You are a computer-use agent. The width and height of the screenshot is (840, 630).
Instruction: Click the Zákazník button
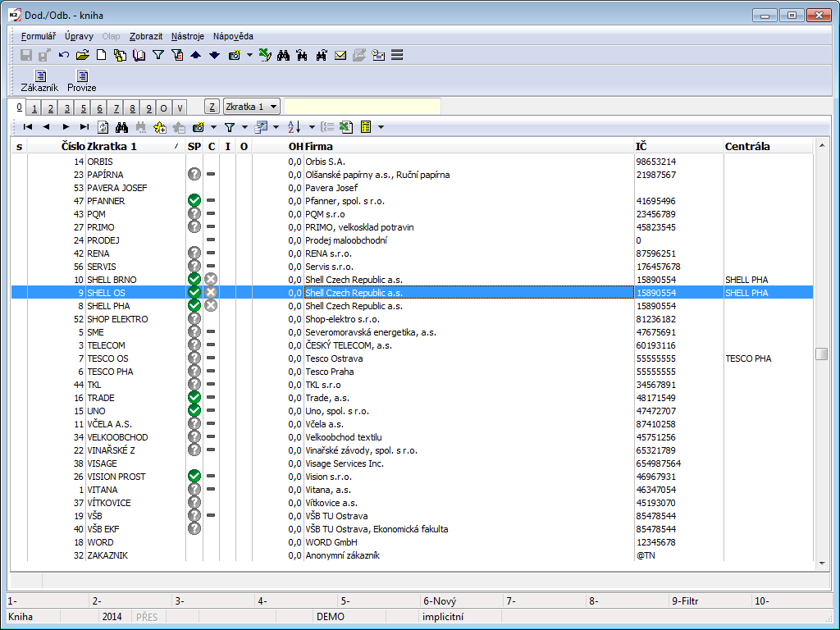(39, 81)
